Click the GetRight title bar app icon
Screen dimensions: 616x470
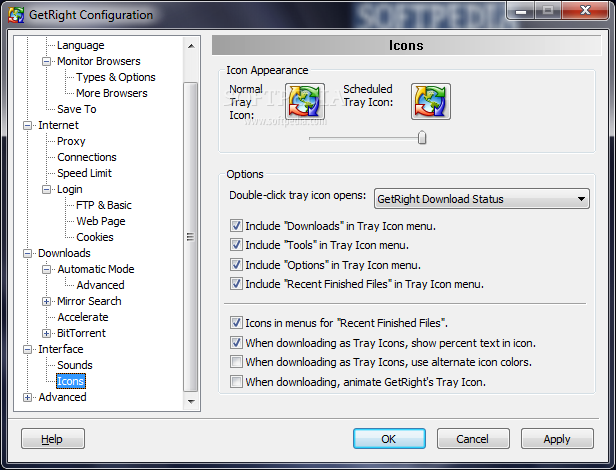point(16,15)
